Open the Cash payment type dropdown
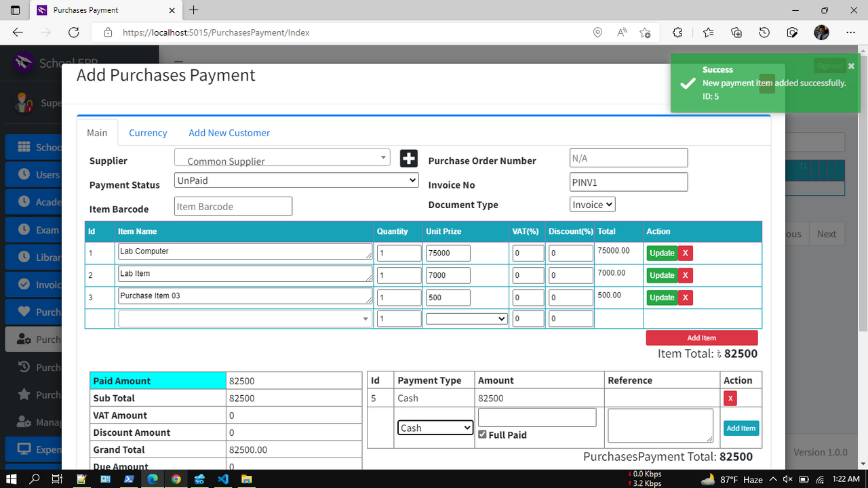 coord(435,428)
